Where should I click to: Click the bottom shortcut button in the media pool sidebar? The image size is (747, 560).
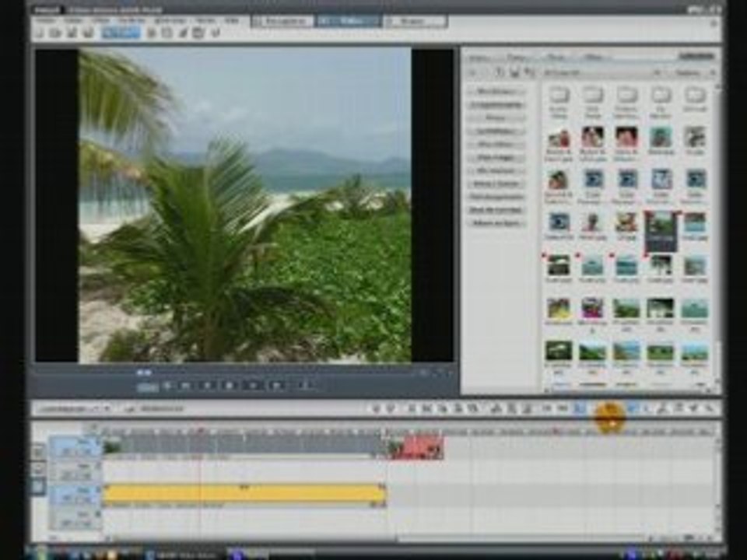(497, 222)
